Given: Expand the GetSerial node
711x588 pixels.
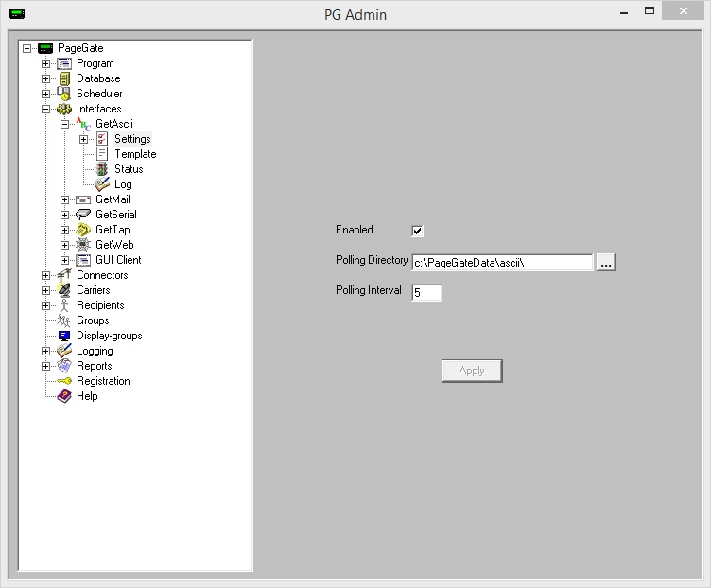Looking at the screenshot, I should 65,215.
